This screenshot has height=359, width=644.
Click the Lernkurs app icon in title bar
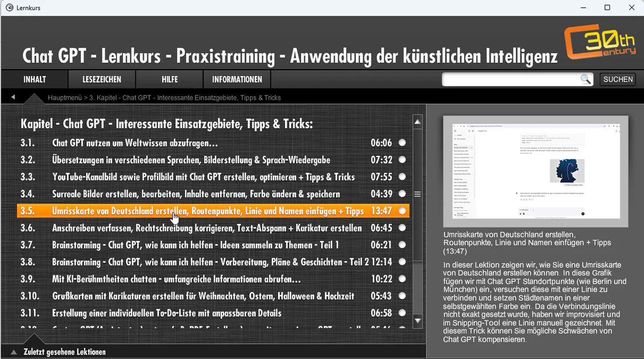(9, 8)
